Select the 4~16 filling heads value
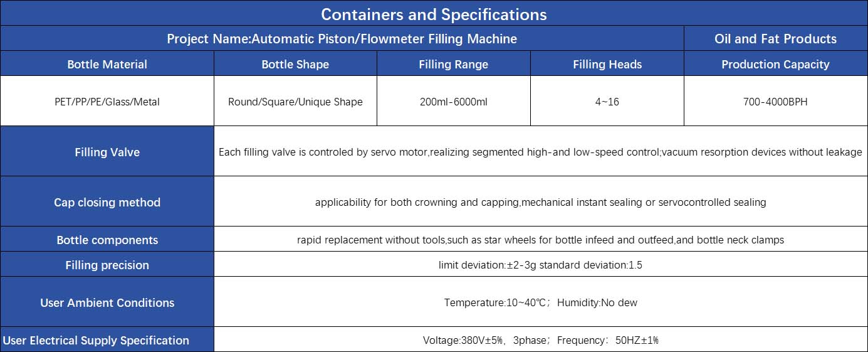Image resolution: width=868 pixels, height=352 pixels. pyautogui.click(x=607, y=101)
